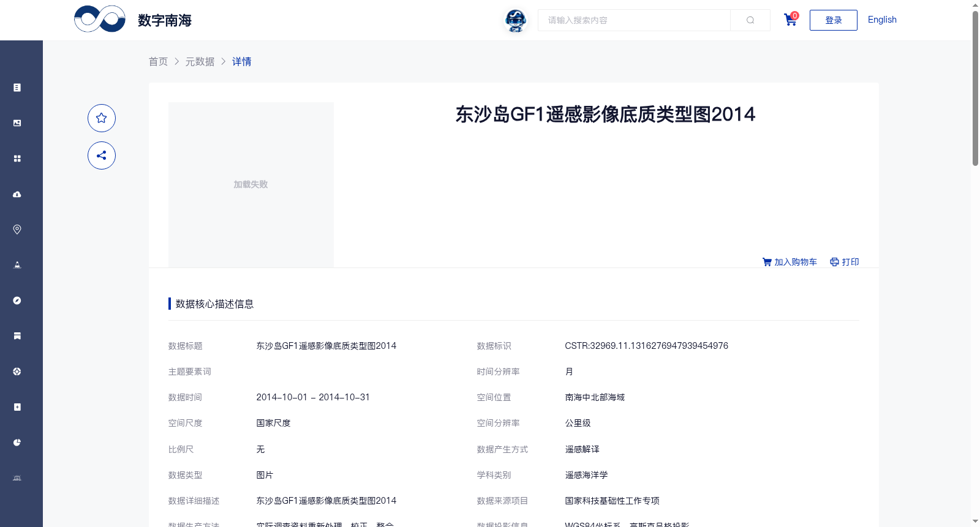Screen dimensions: 980x527
Task: Click the 时间分辨率 value 月
Action: (x=569, y=372)
